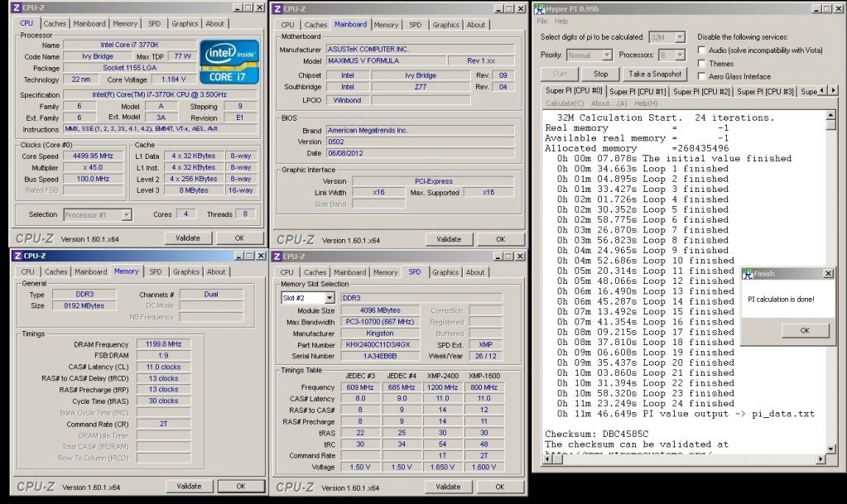Toggle the Themes checkbox
Screen dimensions: 847x504
pos(702,64)
